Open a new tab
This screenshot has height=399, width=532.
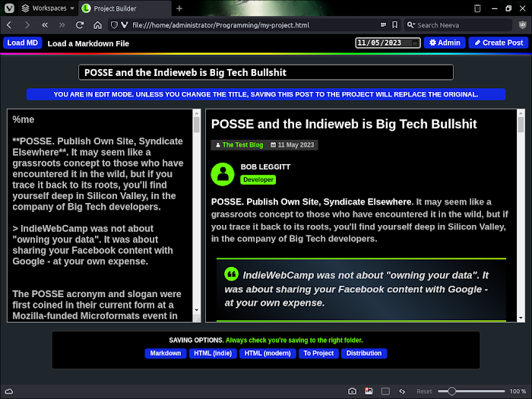click(179, 8)
